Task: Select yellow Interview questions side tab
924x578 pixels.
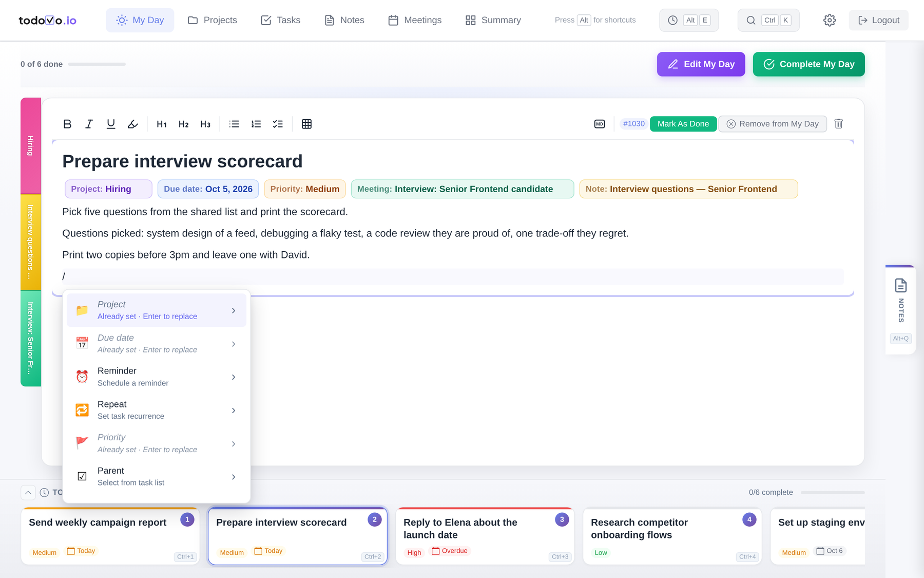Action: pos(31,242)
